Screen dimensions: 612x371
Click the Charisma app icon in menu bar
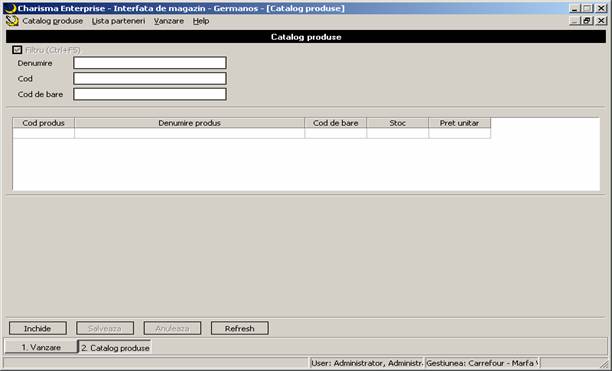[12, 21]
